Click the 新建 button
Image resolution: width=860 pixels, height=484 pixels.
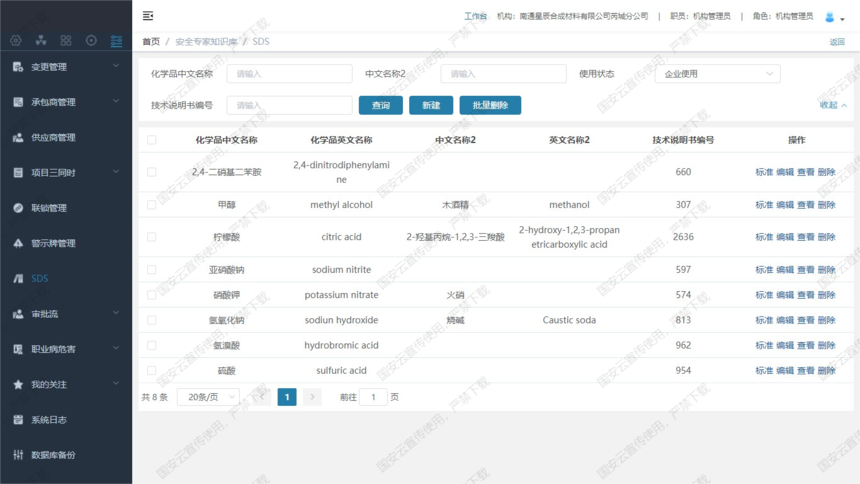tap(431, 105)
